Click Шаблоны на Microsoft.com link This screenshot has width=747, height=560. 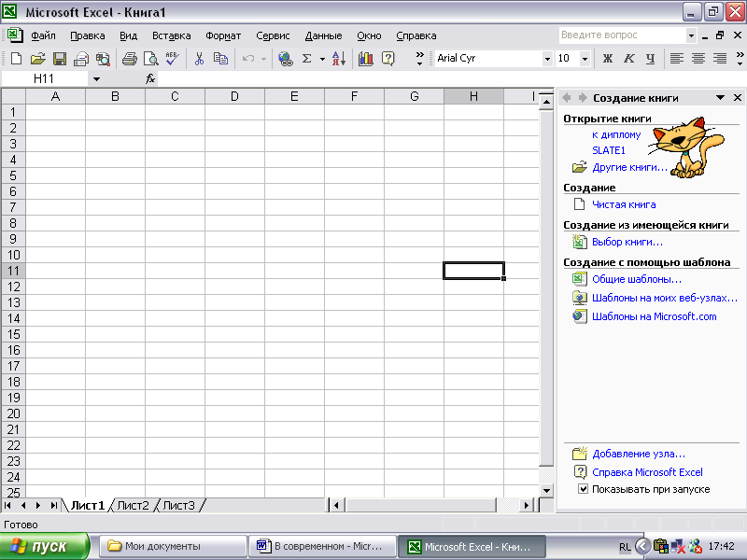click(x=655, y=316)
